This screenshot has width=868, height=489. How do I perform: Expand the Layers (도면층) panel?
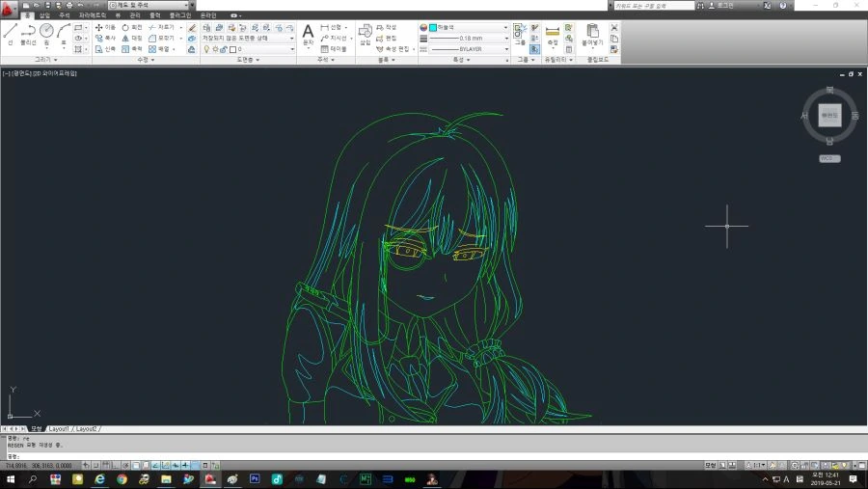248,59
